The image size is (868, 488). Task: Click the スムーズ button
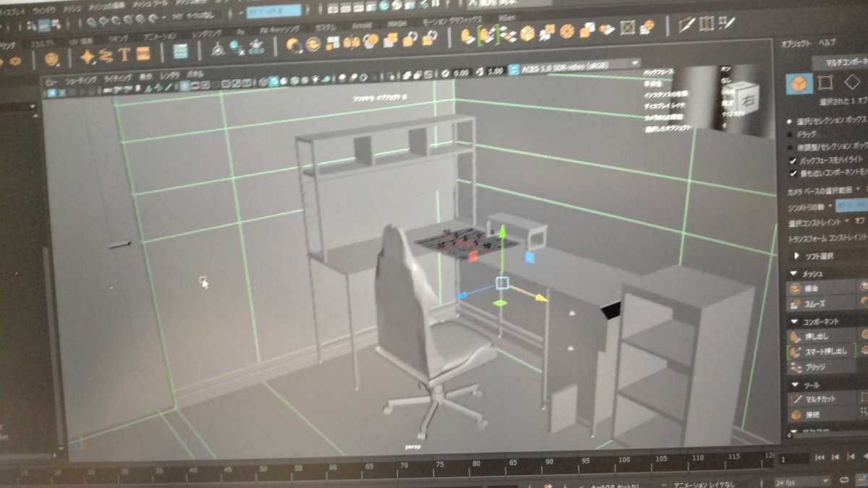[x=822, y=304]
